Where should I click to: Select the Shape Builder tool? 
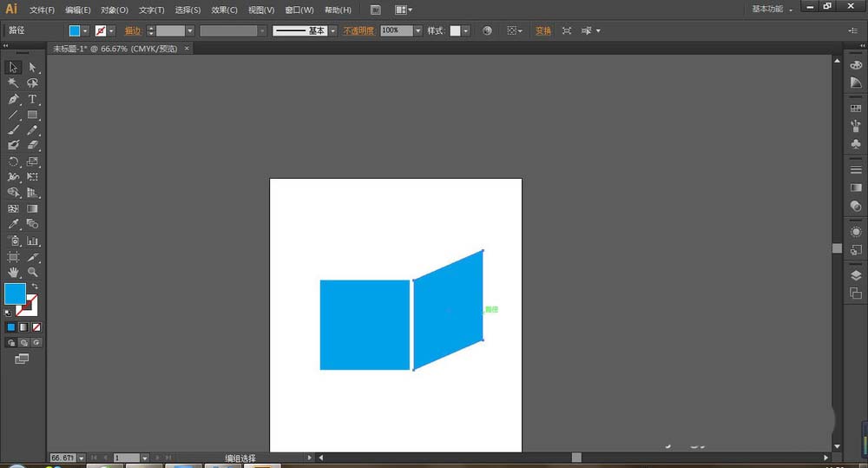coord(13,193)
